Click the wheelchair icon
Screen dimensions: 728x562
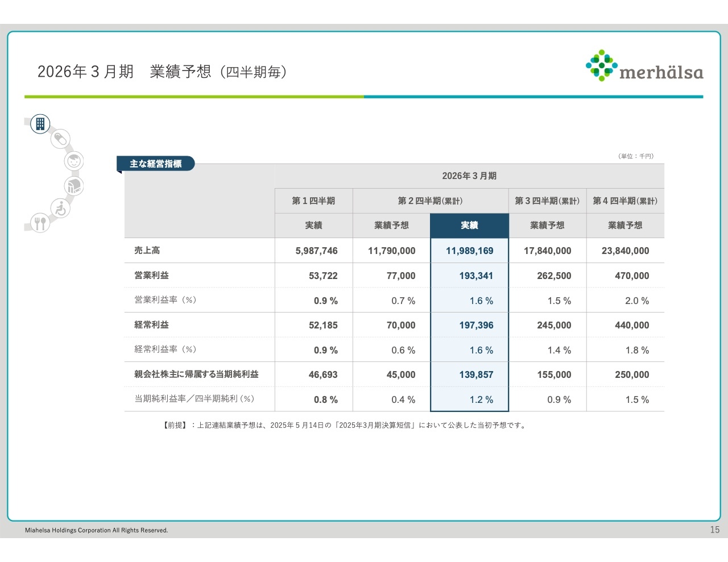tap(60, 209)
